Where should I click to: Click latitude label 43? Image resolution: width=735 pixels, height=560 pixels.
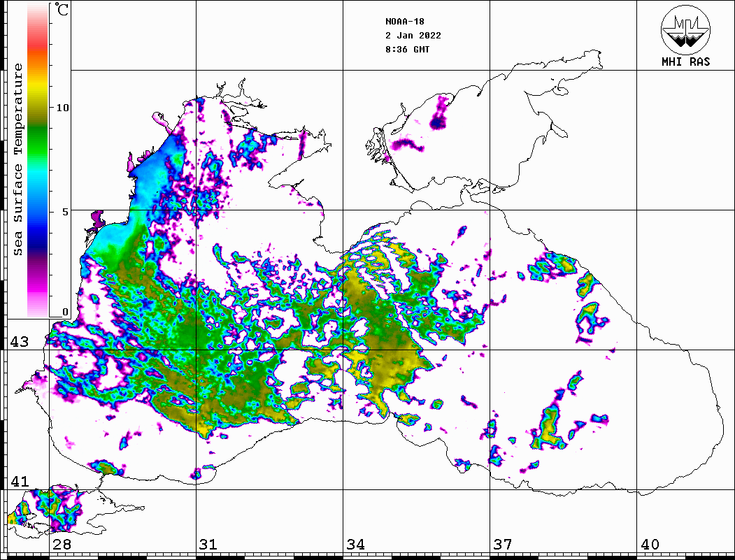pyautogui.click(x=19, y=342)
